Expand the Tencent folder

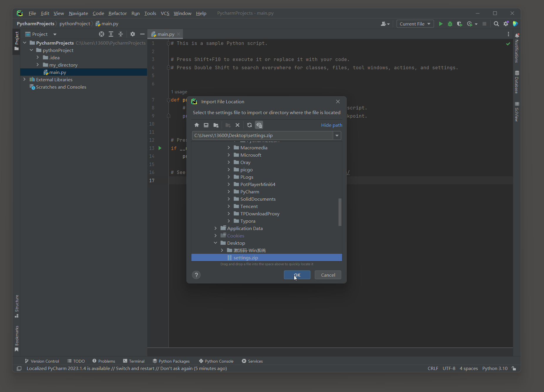click(x=229, y=206)
